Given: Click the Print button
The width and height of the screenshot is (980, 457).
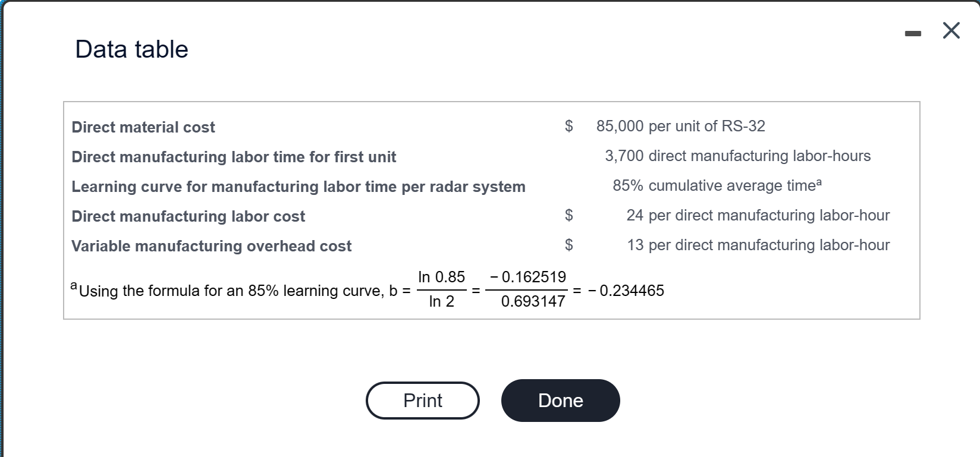Looking at the screenshot, I should (422, 401).
